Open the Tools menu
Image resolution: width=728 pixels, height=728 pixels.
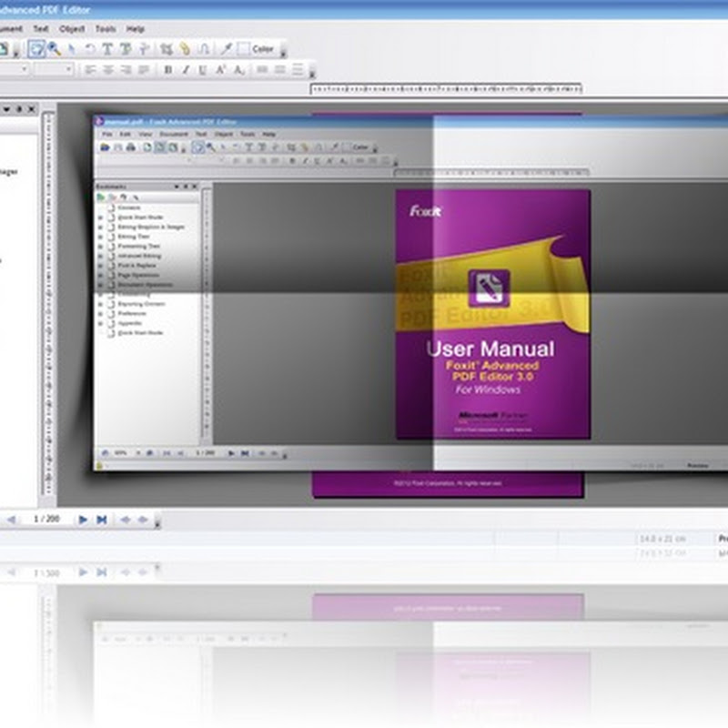[x=105, y=29]
